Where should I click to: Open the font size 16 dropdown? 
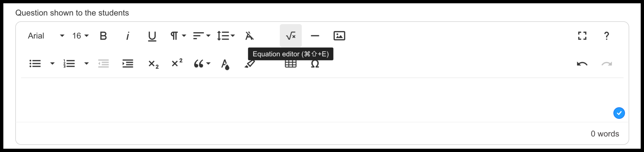click(80, 36)
